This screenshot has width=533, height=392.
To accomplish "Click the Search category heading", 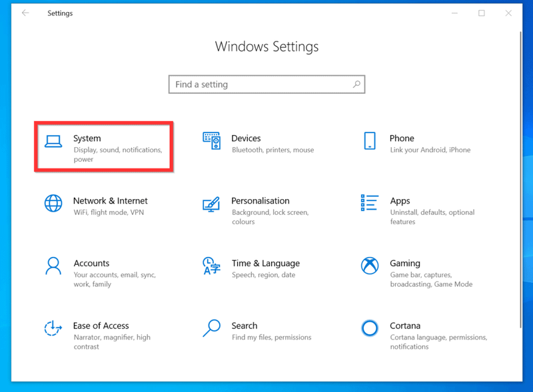I will click(245, 325).
